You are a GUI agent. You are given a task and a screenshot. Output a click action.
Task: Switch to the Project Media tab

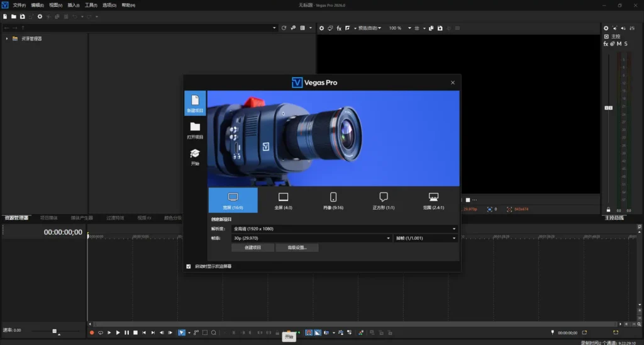coord(49,218)
